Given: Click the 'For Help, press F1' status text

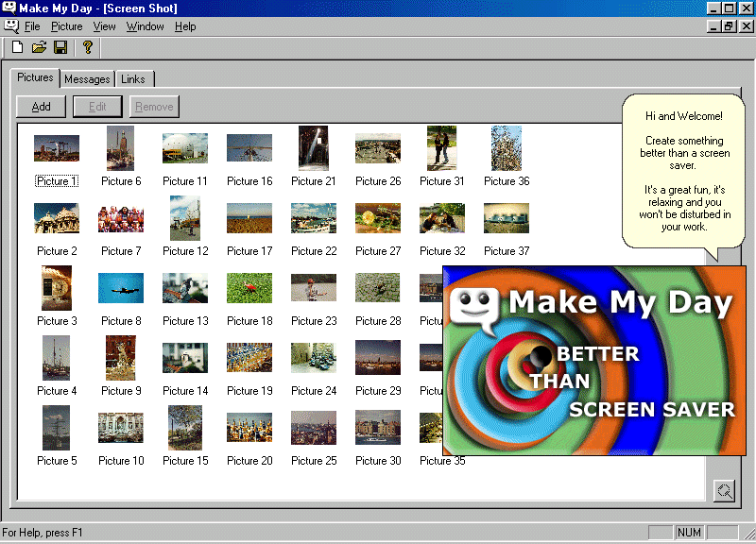Looking at the screenshot, I should (43, 533).
